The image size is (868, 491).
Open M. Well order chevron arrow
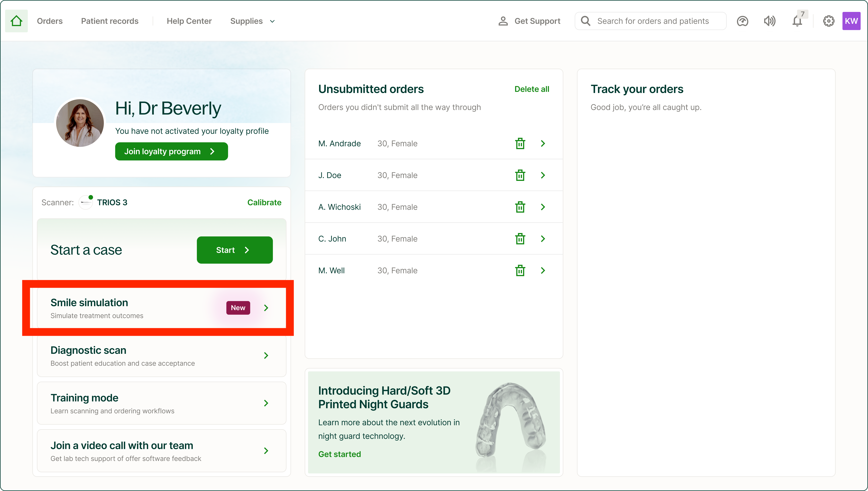coord(543,270)
